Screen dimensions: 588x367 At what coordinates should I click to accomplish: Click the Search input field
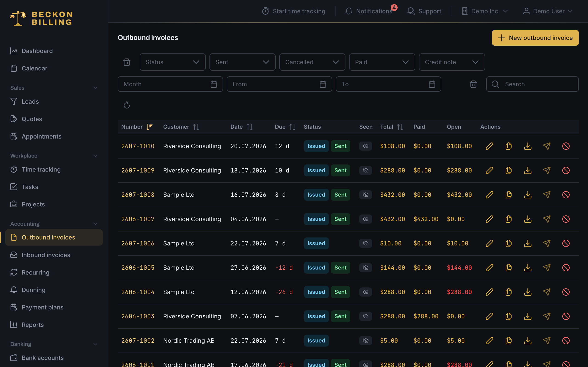(x=532, y=84)
